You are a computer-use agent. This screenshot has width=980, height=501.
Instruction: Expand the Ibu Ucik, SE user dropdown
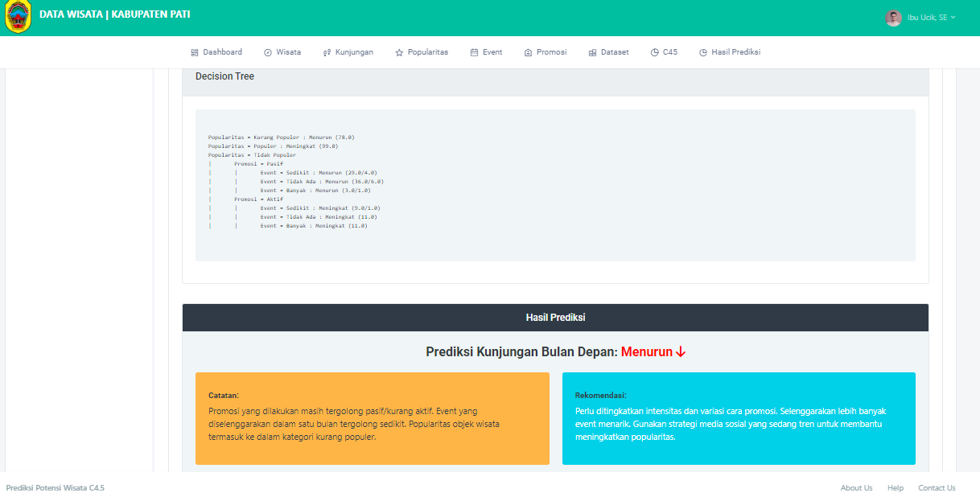tap(931, 18)
